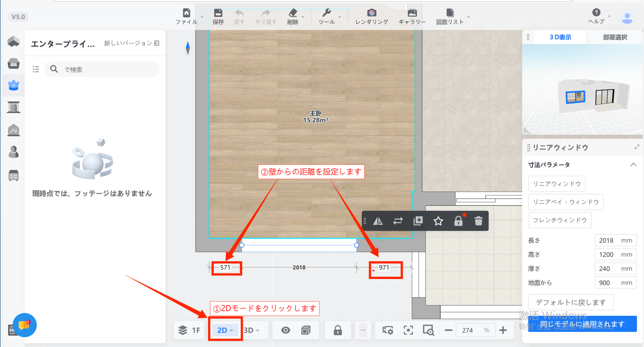Switch to 2D view mode

tap(225, 330)
